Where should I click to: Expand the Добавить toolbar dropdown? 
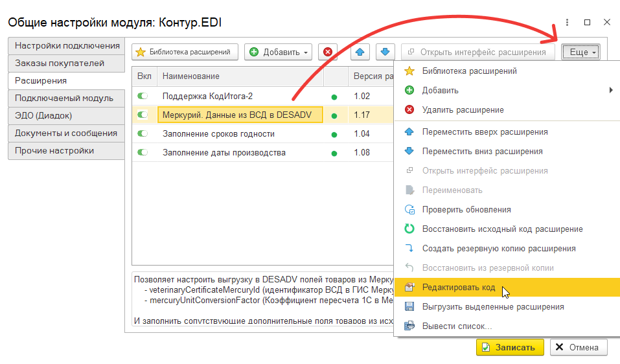coord(278,52)
